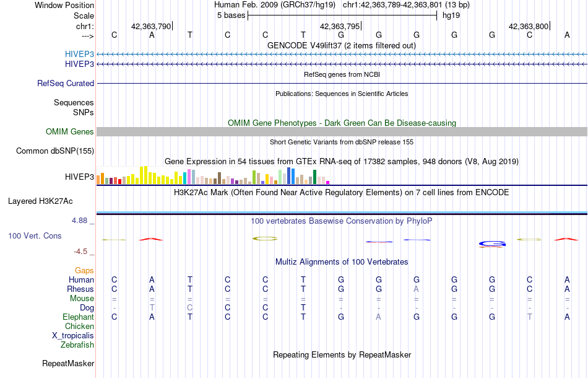
Task: Select the Chicken species label
Action: click(x=79, y=326)
